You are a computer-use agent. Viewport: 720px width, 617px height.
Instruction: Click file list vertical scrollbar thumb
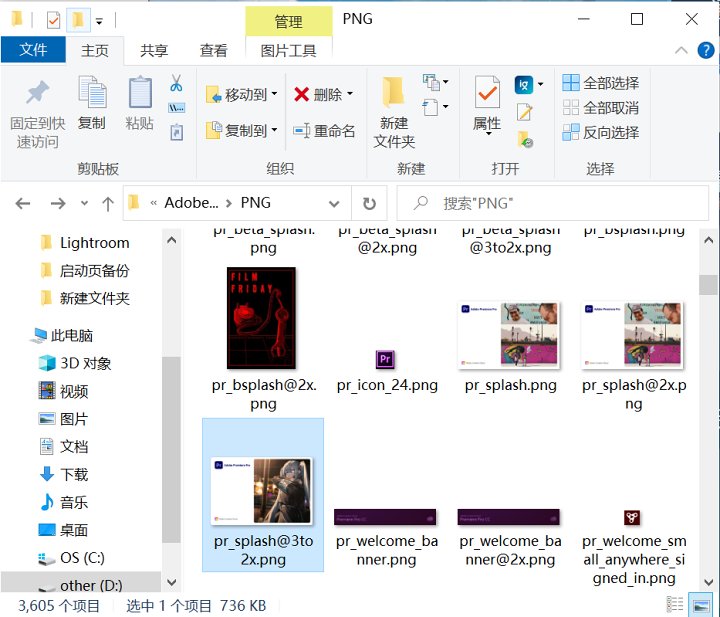708,285
